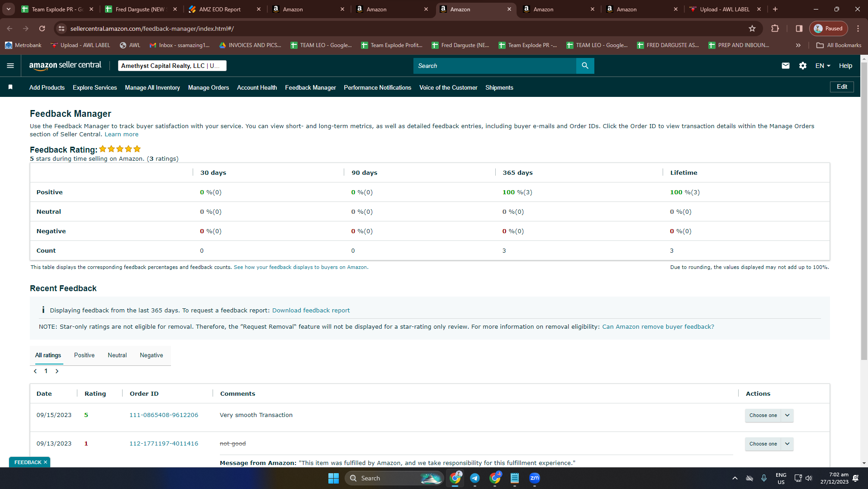Open a new browser tab
The width and height of the screenshot is (868, 489).
pyautogui.click(x=775, y=9)
